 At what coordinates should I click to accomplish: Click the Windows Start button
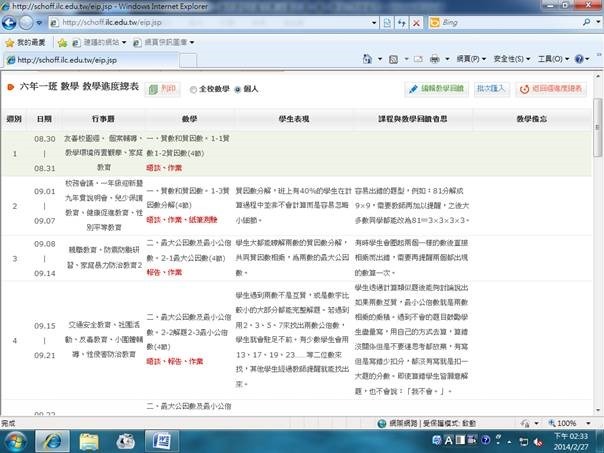[16, 439]
